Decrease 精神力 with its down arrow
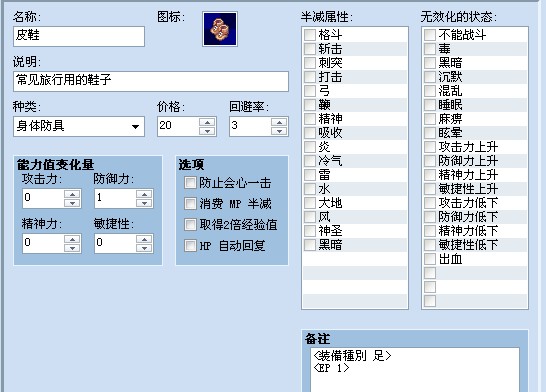Image resolution: width=546 pixels, height=392 pixels. click(x=72, y=248)
